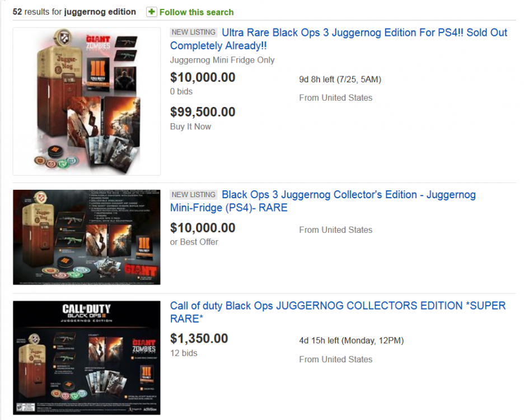The image size is (524, 420).
Task: Click the $99,500.00 Buy It Now price
Action: coord(203,112)
